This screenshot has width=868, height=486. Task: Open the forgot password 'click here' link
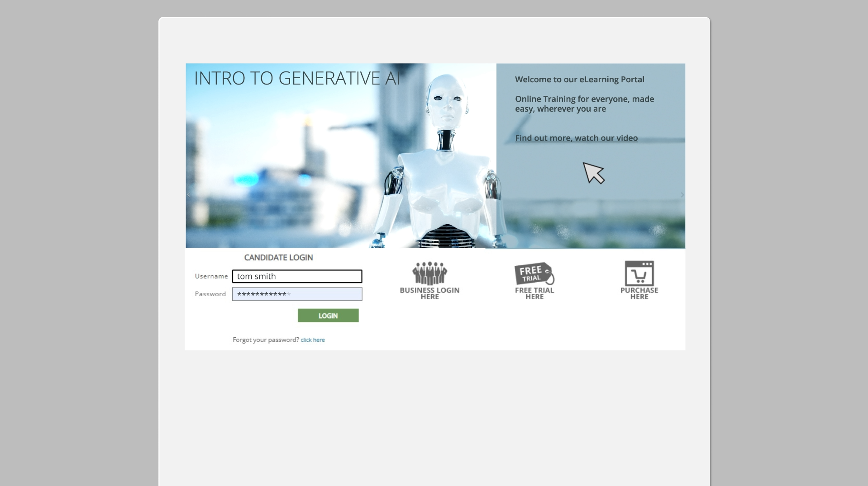(313, 340)
